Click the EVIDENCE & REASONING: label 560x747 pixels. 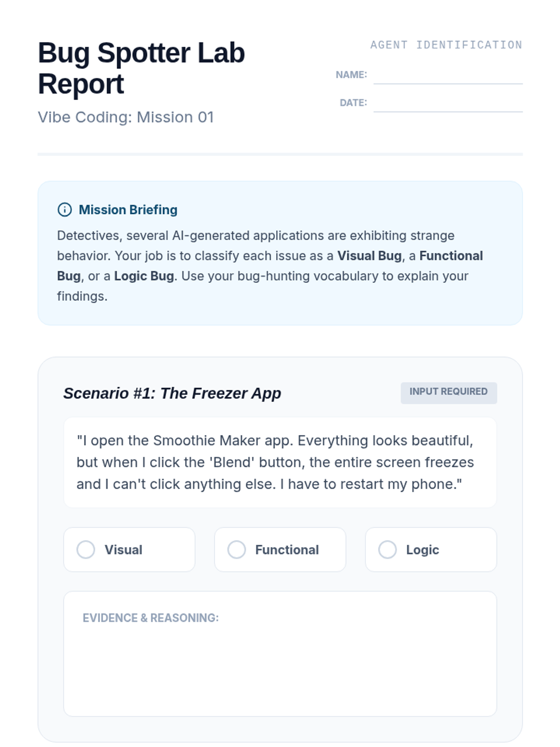coord(150,618)
